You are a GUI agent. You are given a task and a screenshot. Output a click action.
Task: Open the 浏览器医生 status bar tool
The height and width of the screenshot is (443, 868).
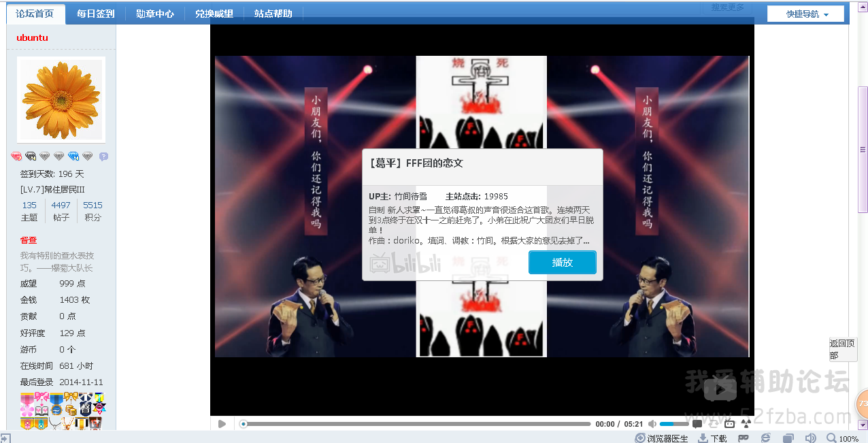[x=661, y=438]
